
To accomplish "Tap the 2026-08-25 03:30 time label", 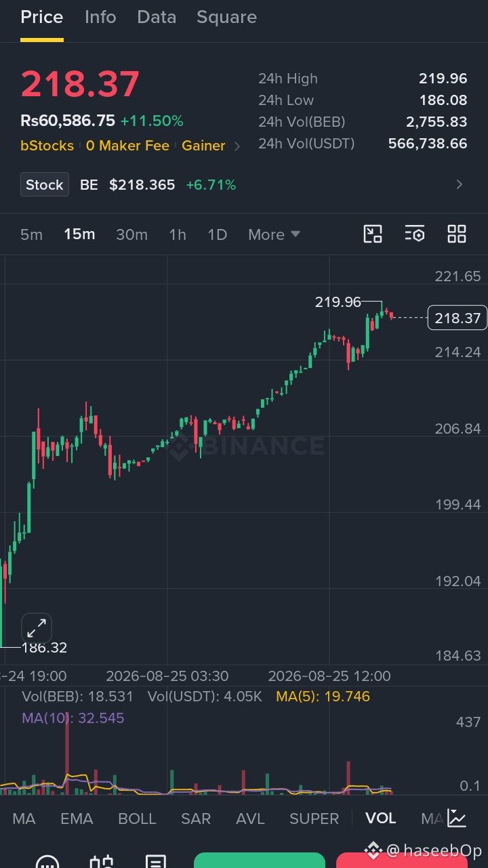I will [167, 676].
